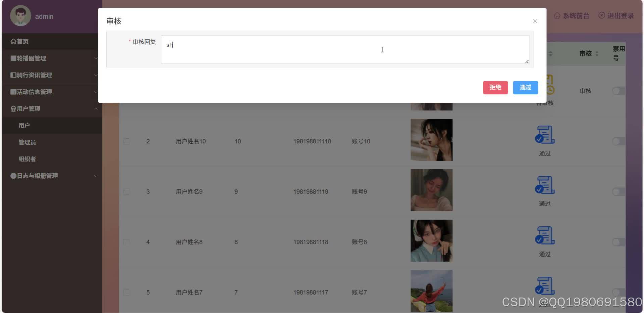644x313 pixels.
Task: Click the 系统前台 house icon in the header
Action: (557, 15)
